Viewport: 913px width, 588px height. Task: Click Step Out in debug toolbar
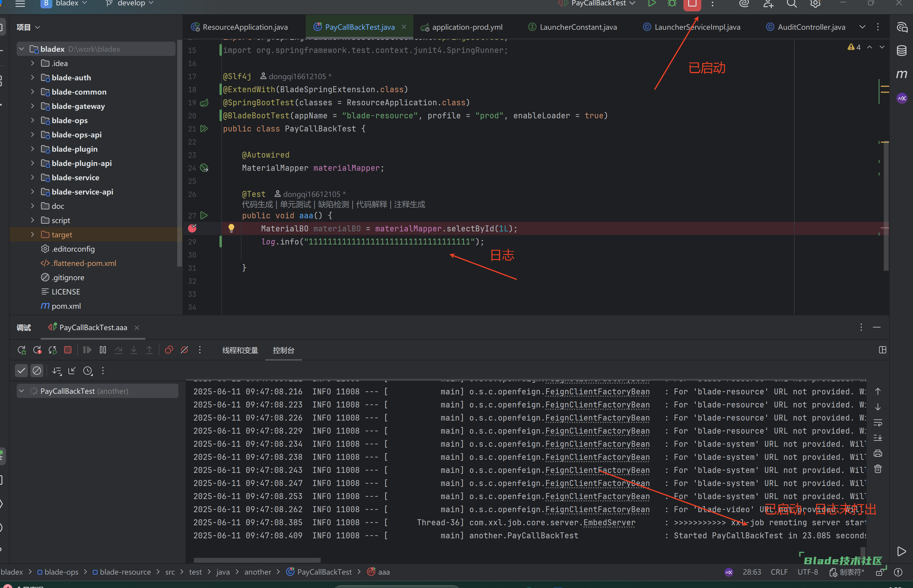(149, 350)
